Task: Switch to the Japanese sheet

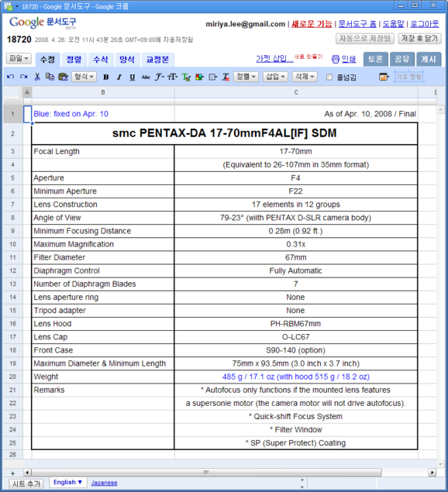Action: pos(104,483)
